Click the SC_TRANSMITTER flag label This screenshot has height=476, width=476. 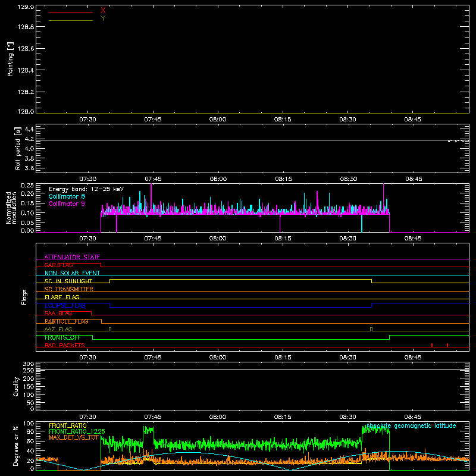tap(69, 289)
